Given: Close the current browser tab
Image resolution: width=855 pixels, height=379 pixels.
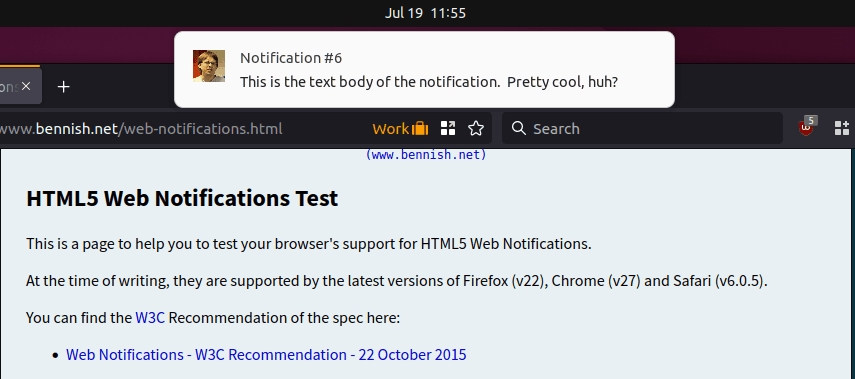Looking at the screenshot, I should pyautogui.click(x=26, y=86).
